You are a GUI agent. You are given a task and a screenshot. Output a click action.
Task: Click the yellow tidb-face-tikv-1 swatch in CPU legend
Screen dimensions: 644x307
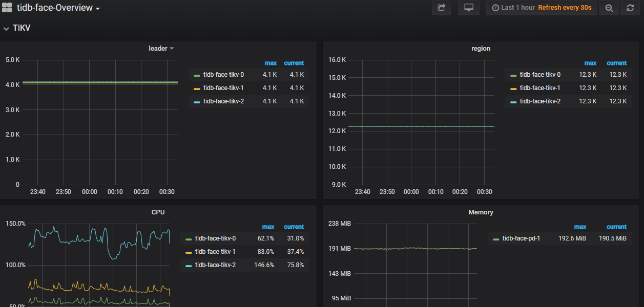(x=189, y=252)
